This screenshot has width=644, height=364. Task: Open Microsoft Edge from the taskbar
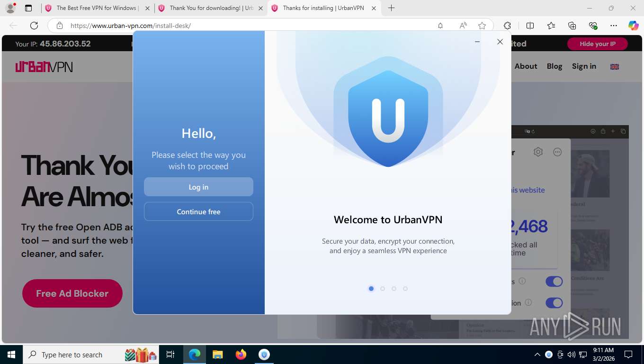coord(195,355)
